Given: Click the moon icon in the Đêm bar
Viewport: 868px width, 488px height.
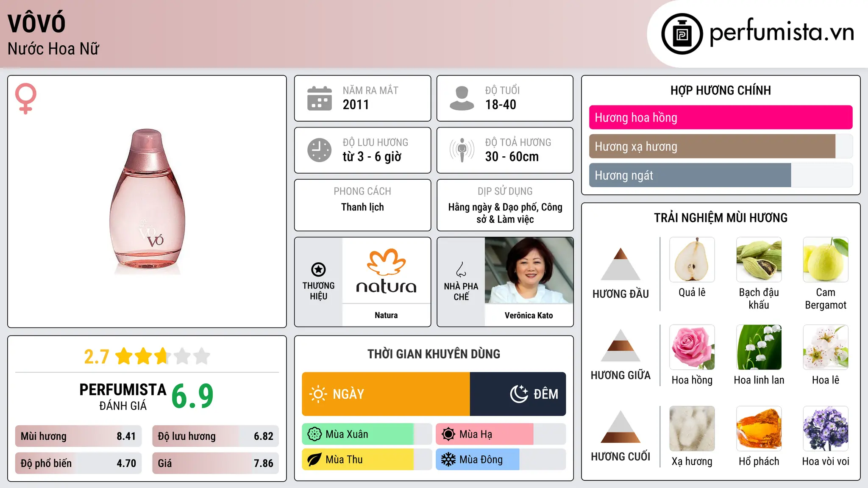Looking at the screenshot, I should (519, 394).
